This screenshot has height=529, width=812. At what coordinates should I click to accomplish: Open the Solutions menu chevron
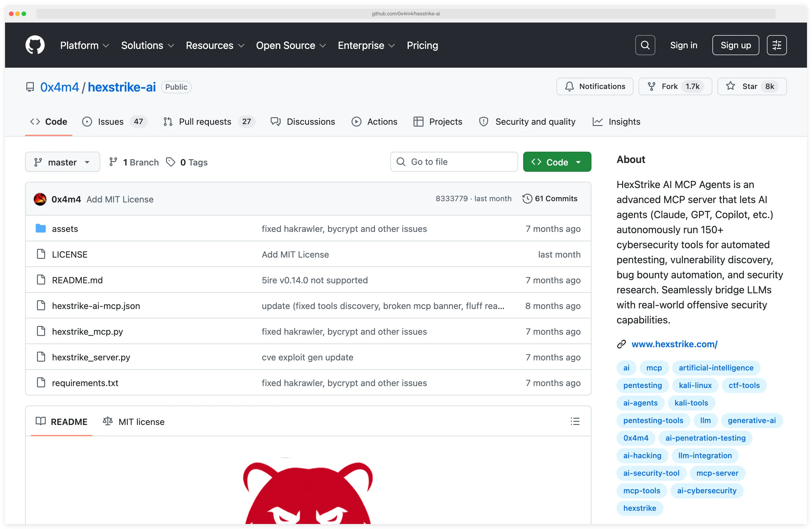pyautogui.click(x=171, y=45)
